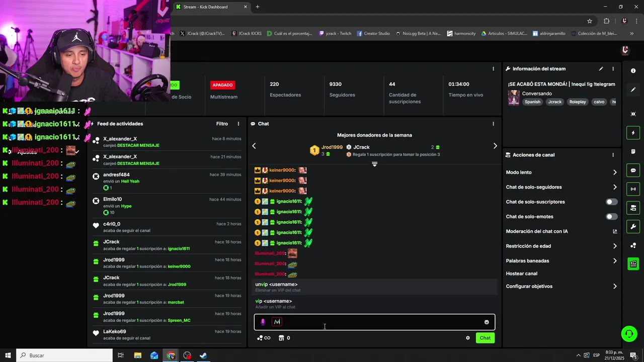Select unvip <username> command suggestion

pyautogui.click(x=375, y=287)
